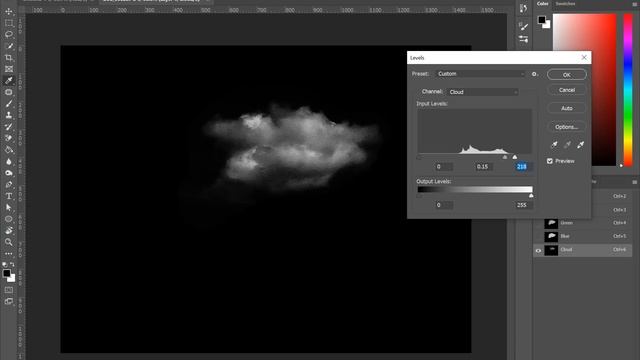This screenshot has width=640, height=360.
Task: Click Cancel in the Levels dialog
Action: 567,90
